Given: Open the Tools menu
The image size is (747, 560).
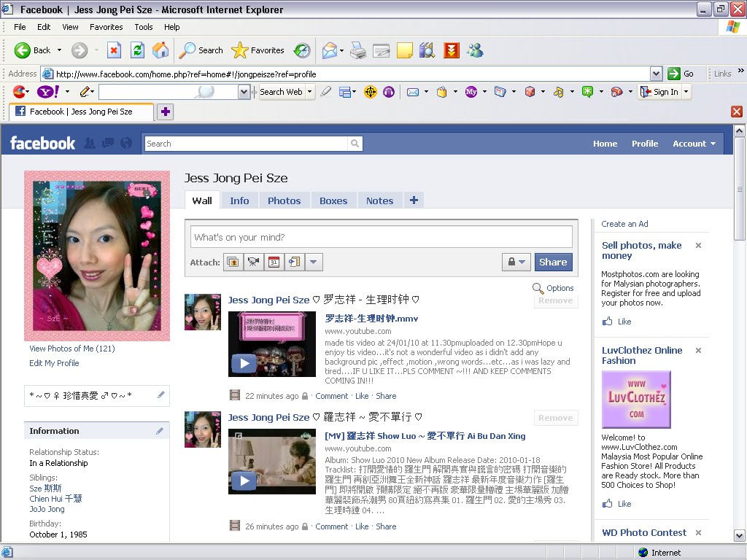Looking at the screenshot, I should (x=144, y=27).
